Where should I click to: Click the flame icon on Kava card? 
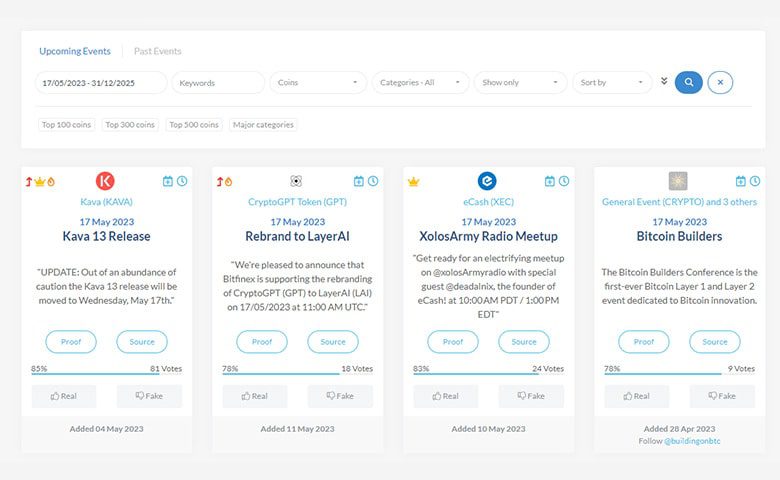(x=51, y=182)
